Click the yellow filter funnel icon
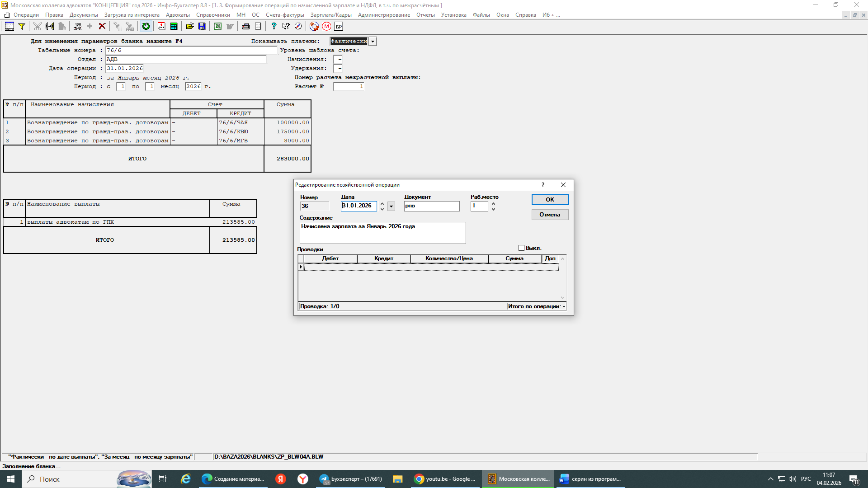This screenshot has width=868, height=488. (x=21, y=27)
